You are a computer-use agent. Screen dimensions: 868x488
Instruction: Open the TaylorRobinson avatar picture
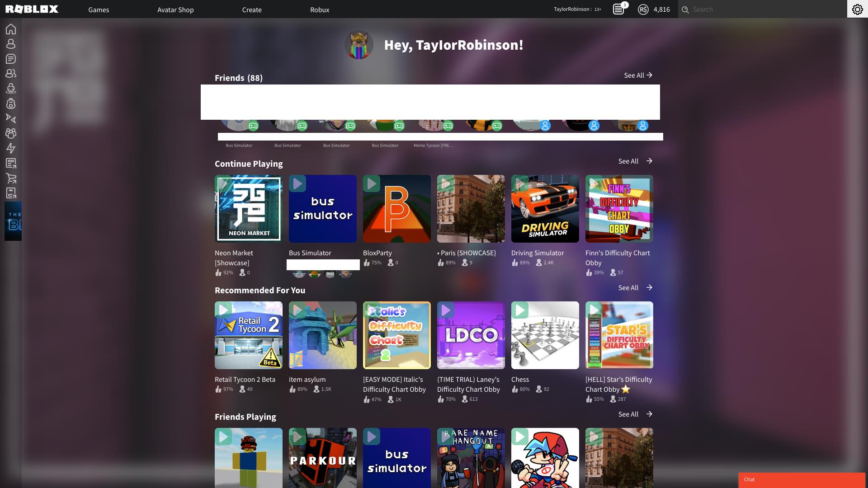click(359, 45)
